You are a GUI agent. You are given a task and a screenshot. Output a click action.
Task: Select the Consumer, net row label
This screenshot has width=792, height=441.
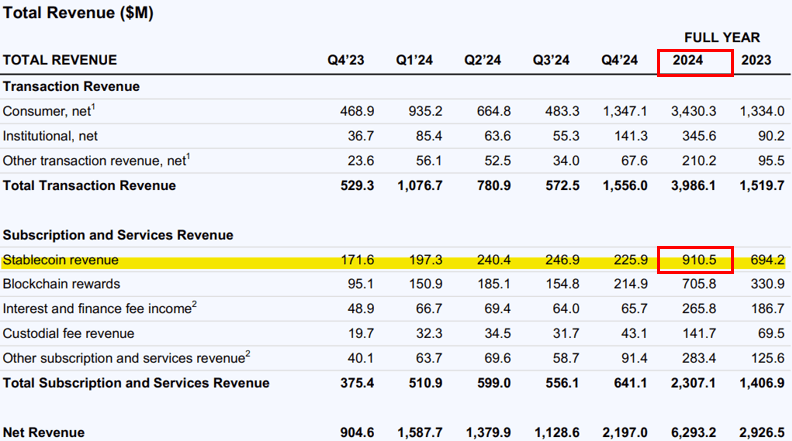coord(44,111)
